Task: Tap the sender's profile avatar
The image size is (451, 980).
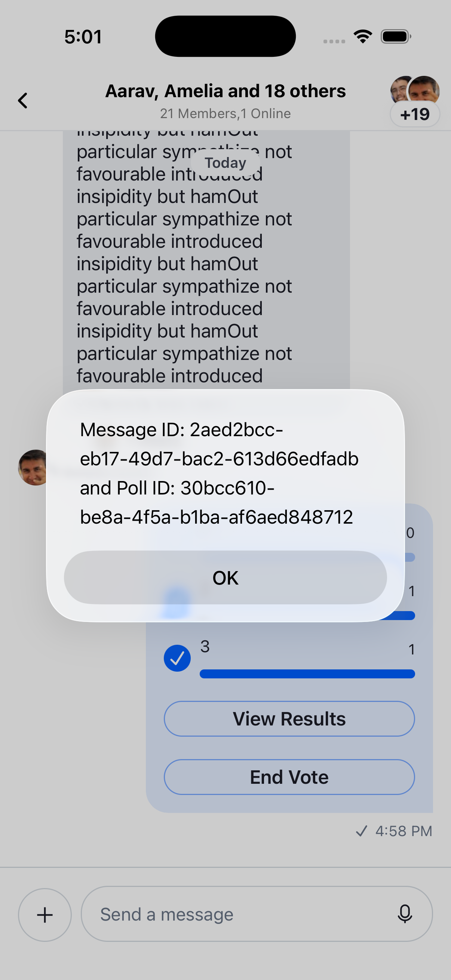Action: pyautogui.click(x=33, y=467)
